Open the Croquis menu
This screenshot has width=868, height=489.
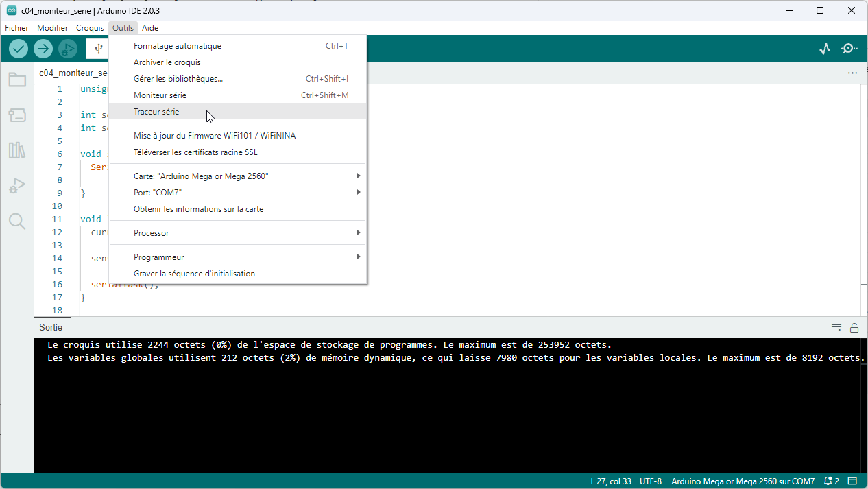click(x=90, y=28)
